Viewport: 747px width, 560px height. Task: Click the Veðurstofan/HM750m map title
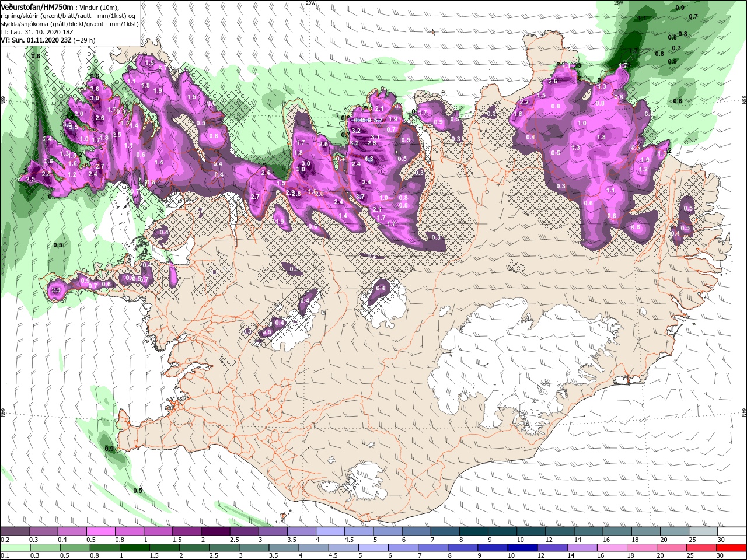[37, 6]
